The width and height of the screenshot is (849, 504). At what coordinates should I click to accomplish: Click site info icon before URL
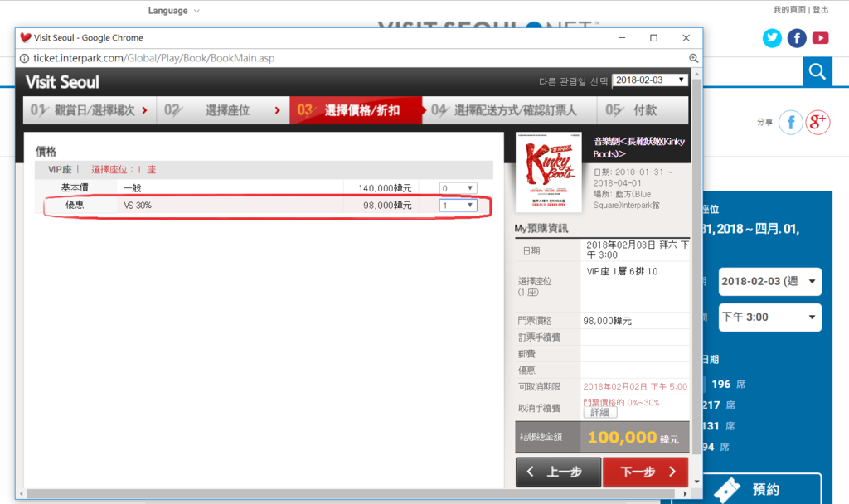pos(24,58)
